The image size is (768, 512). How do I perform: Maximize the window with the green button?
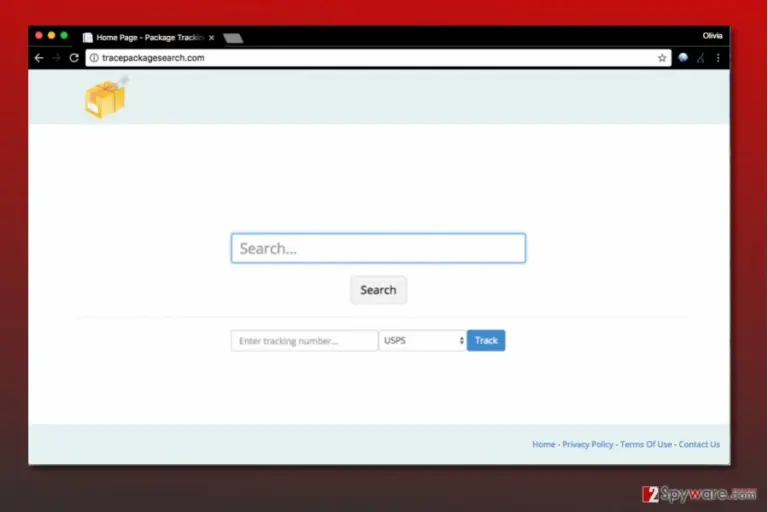point(64,35)
